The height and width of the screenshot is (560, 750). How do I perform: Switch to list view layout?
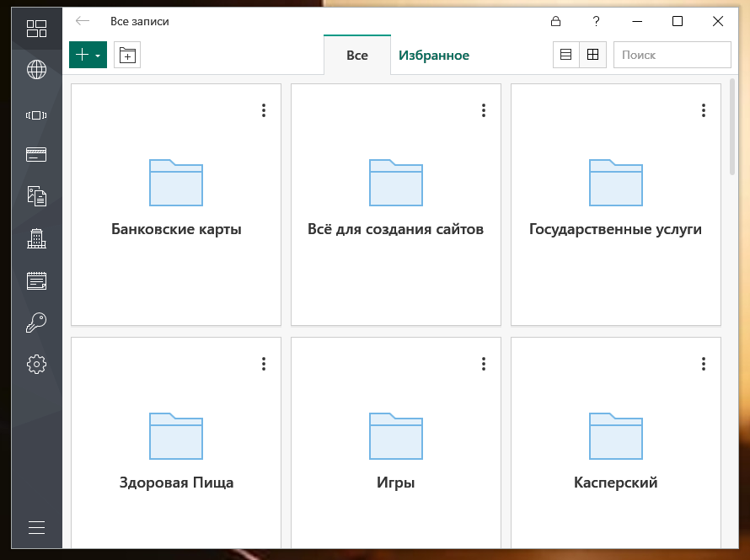[565, 55]
